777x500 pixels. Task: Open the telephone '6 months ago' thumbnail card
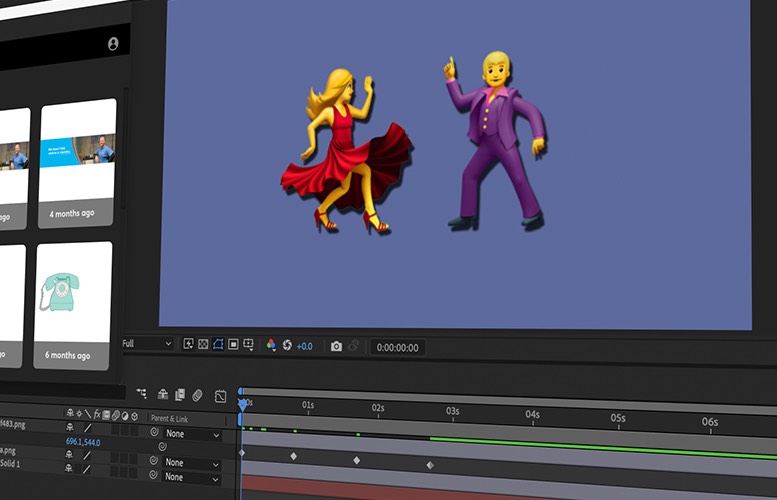coord(73,305)
